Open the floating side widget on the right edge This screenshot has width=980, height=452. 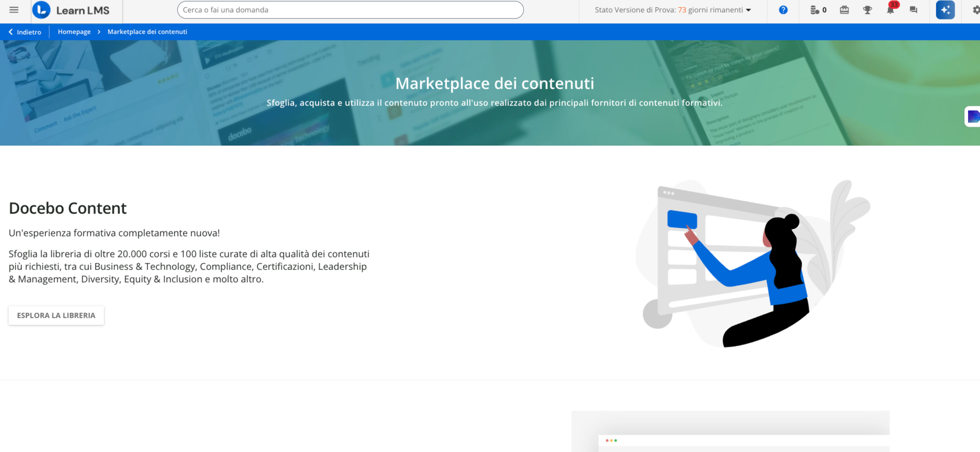click(973, 116)
